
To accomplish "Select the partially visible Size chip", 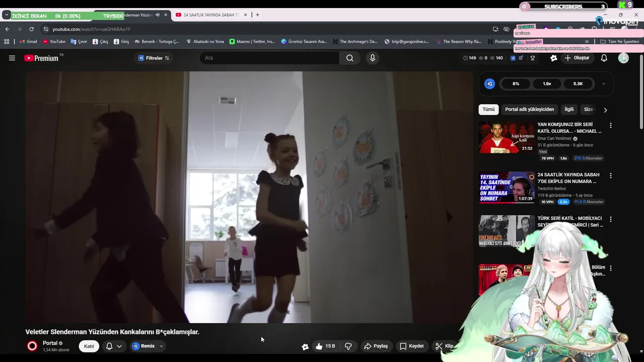I will 588,109.
